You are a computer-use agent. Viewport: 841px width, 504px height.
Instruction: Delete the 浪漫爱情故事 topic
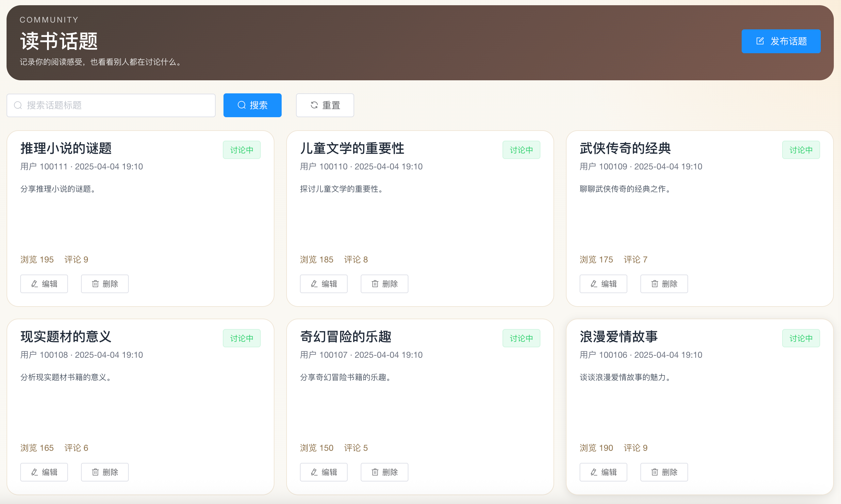point(664,472)
